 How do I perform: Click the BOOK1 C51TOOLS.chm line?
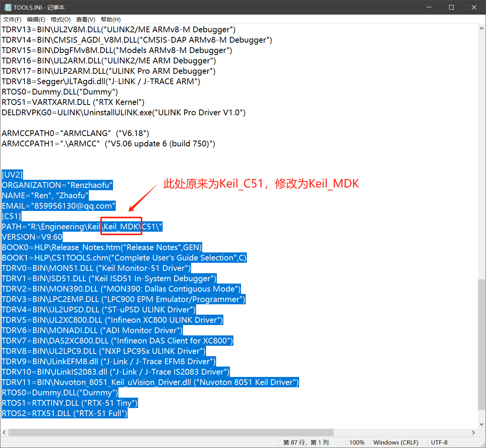(x=124, y=258)
